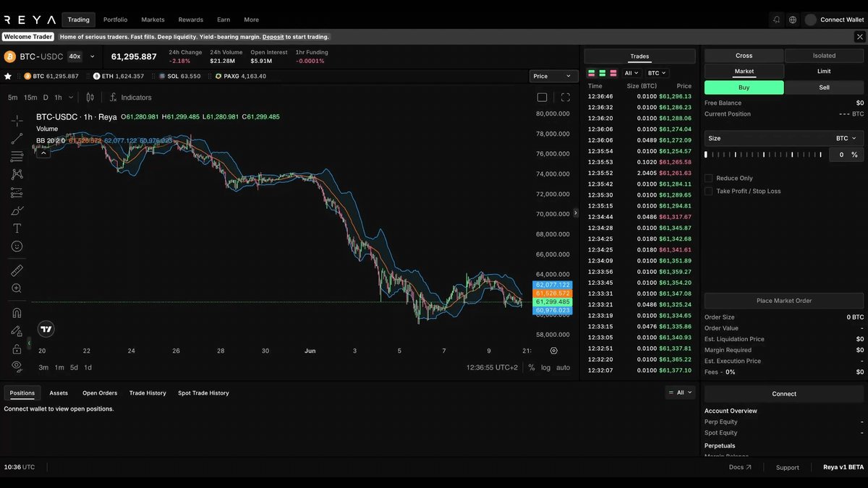The image size is (868, 488).
Task: Open the emoji icons tool
Action: [17, 247]
